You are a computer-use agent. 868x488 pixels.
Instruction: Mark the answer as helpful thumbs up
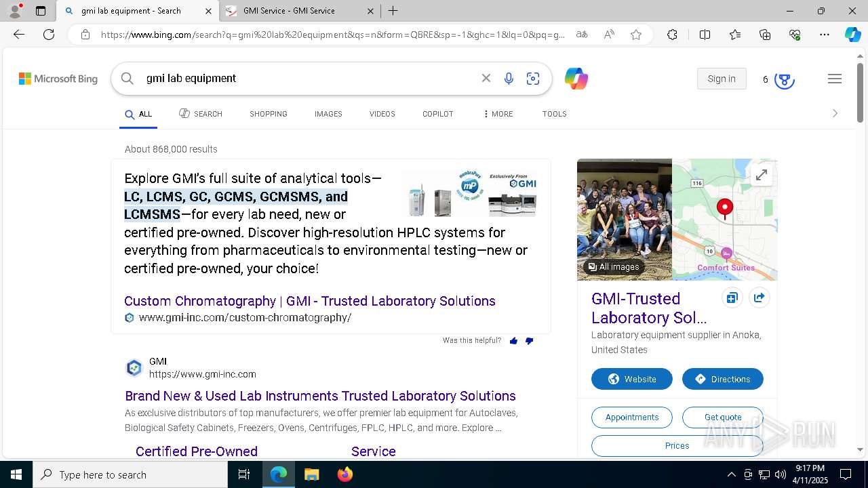tap(513, 341)
